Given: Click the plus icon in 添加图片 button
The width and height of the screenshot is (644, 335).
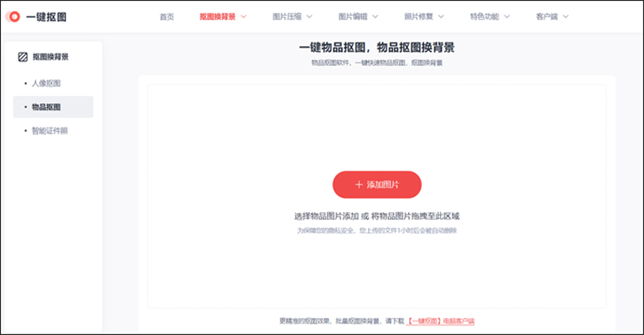Looking at the screenshot, I should 359,185.
